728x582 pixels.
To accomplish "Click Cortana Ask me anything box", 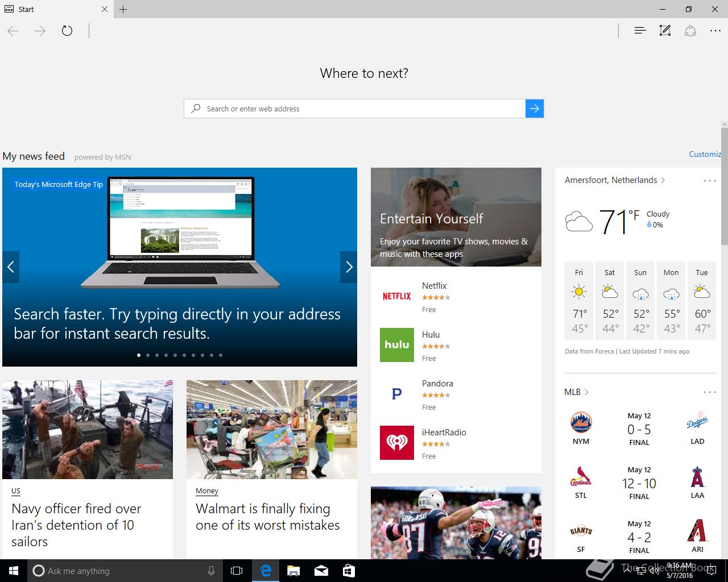I will (x=125, y=571).
